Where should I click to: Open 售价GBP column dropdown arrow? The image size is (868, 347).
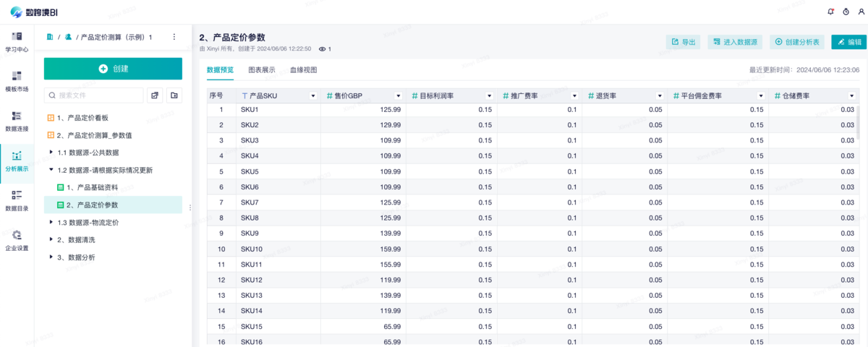399,95
